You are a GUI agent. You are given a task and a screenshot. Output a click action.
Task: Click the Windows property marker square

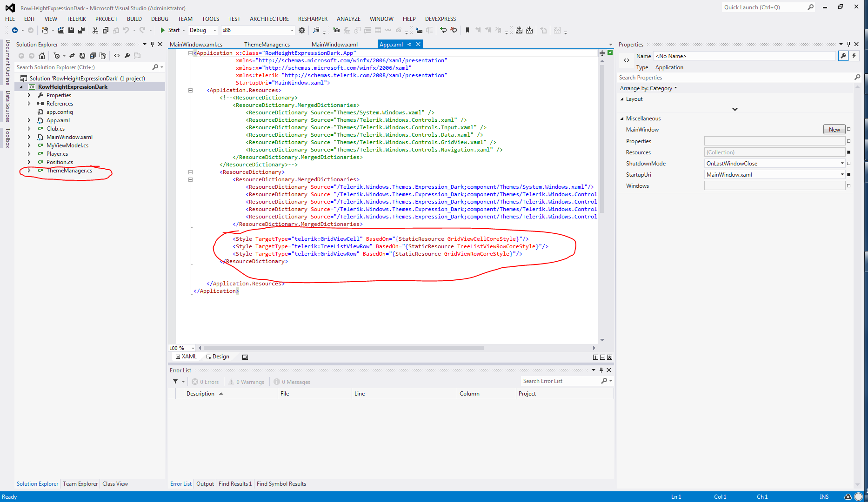(x=848, y=186)
